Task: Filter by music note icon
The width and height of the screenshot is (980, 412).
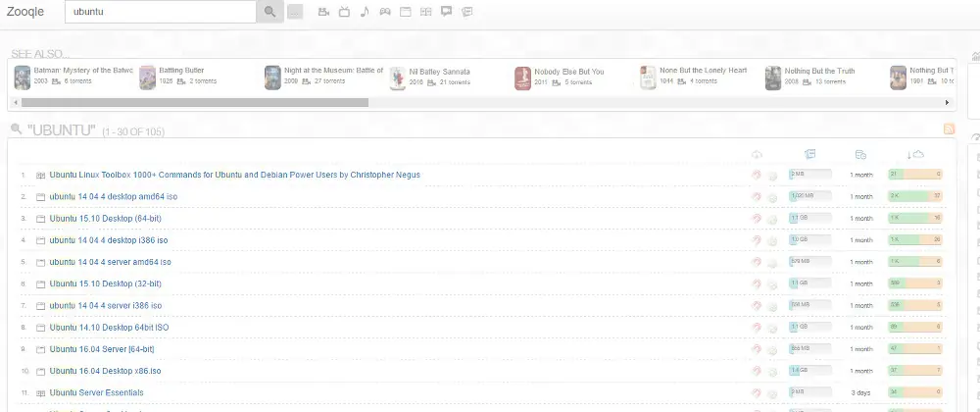Action: pos(365,11)
